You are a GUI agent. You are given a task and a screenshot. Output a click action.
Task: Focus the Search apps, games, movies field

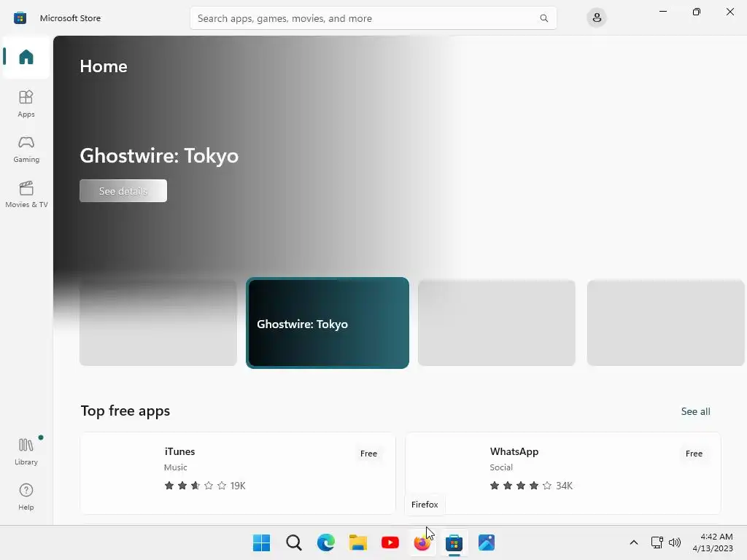pyautogui.click(x=373, y=18)
